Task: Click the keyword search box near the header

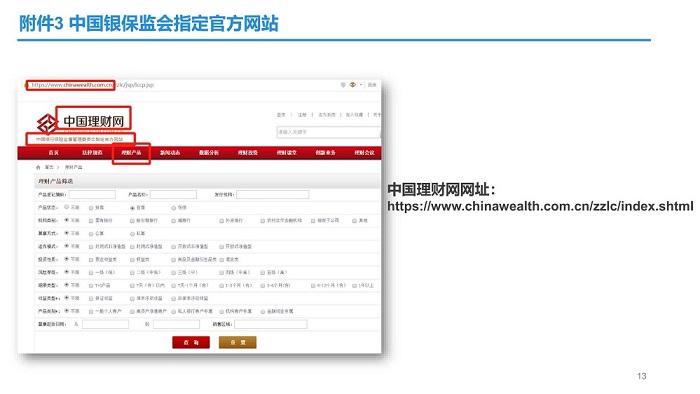Action: click(x=328, y=132)
